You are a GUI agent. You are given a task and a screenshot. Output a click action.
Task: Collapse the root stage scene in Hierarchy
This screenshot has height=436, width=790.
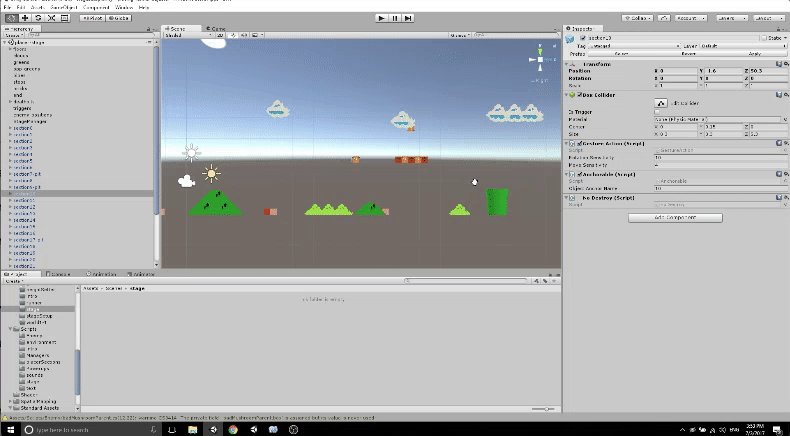5,43
